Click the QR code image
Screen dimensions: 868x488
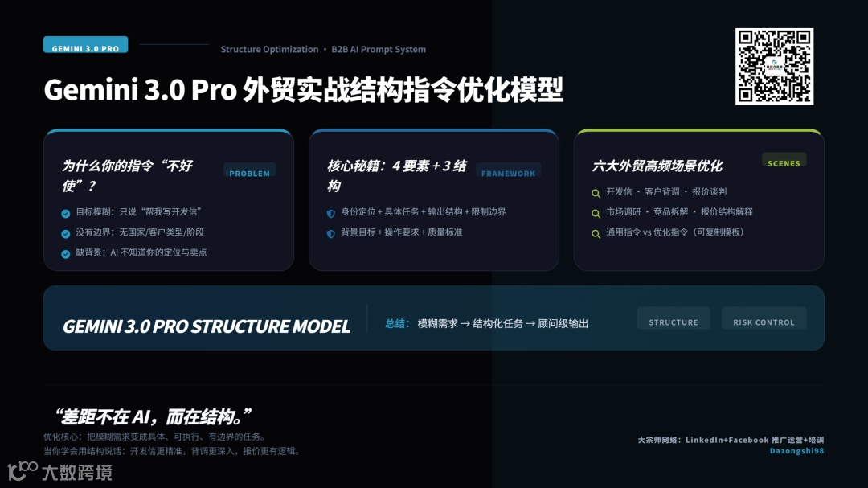774,67
